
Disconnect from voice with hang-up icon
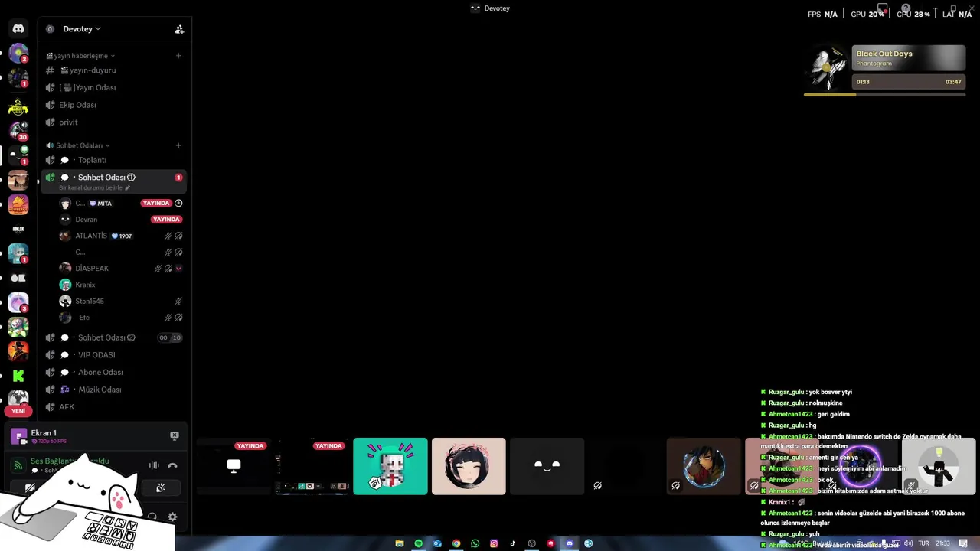(172, 465)
